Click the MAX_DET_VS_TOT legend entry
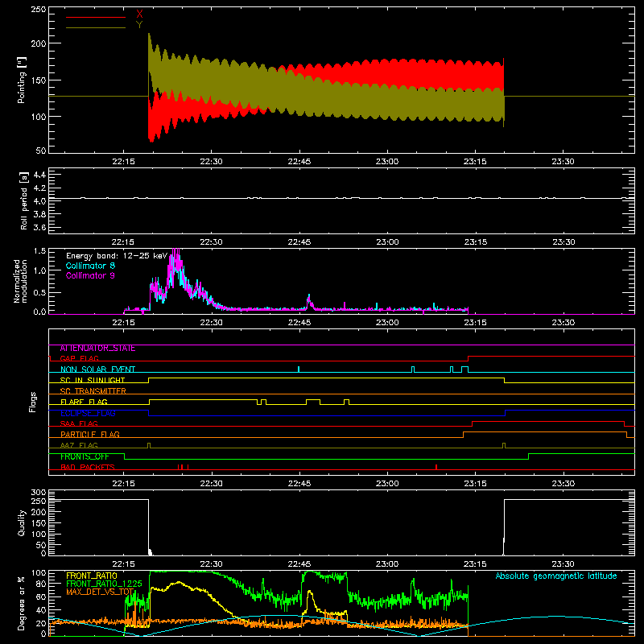644x644 pixels. 100,592
